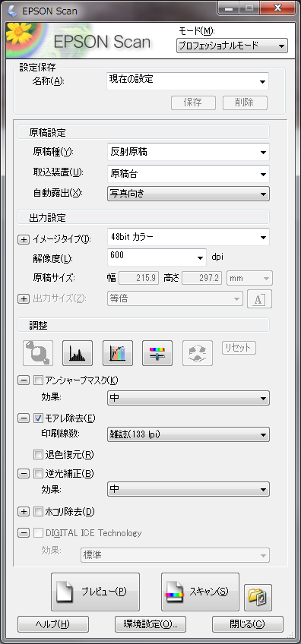The image size is (301, 644).
Task: Open the モード dropdown list
Action: (x=232, y=46)
